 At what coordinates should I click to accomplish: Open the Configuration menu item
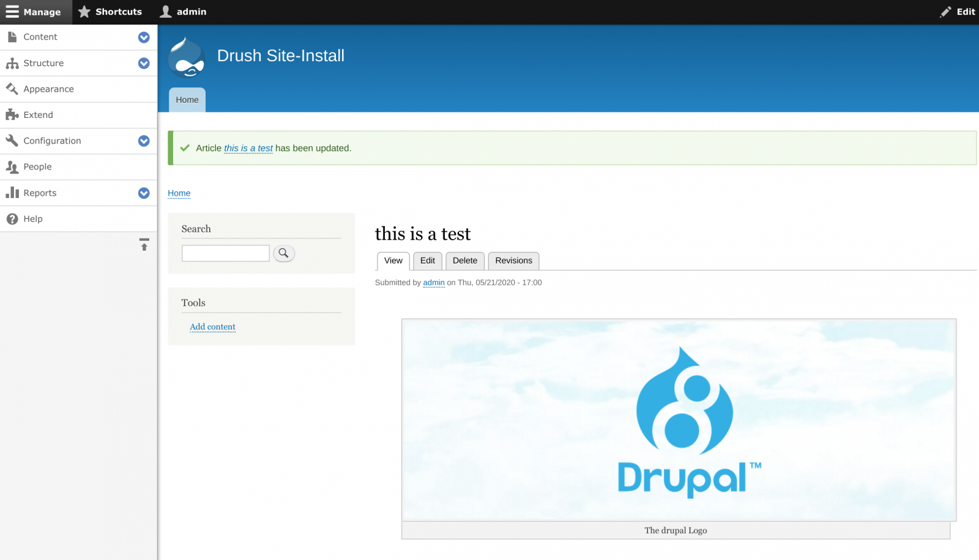[52, 141]
